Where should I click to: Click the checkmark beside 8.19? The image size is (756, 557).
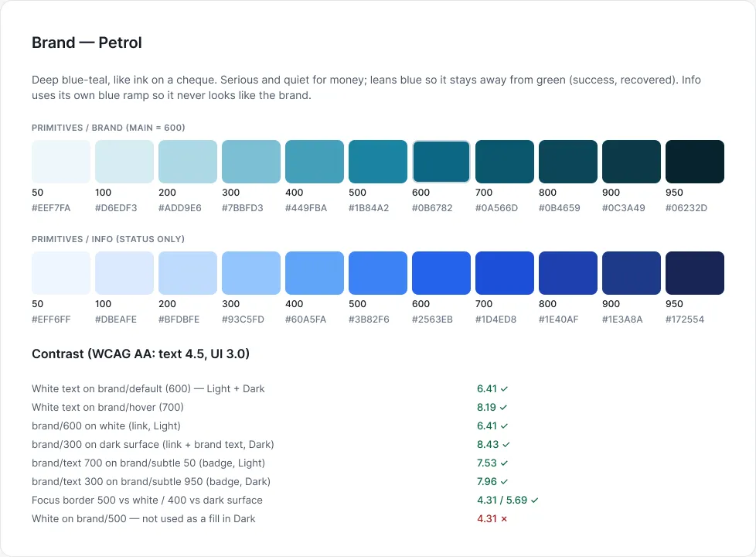tap(503, 408)
